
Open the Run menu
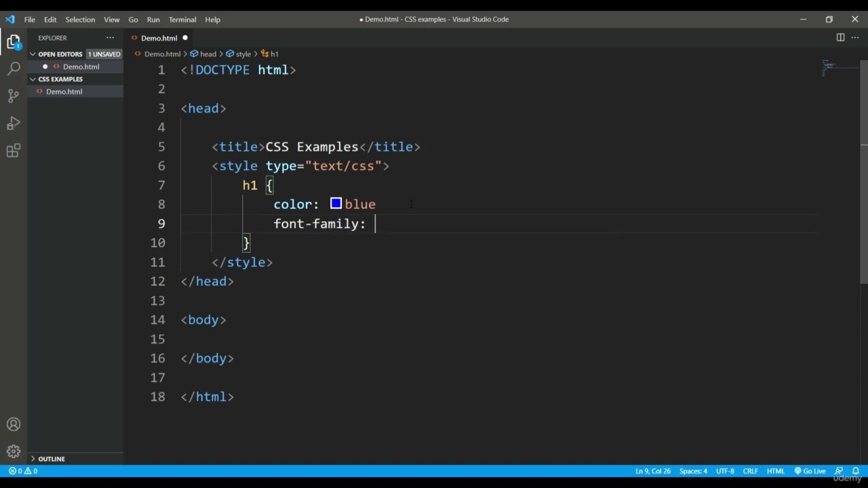click(153, 20)
